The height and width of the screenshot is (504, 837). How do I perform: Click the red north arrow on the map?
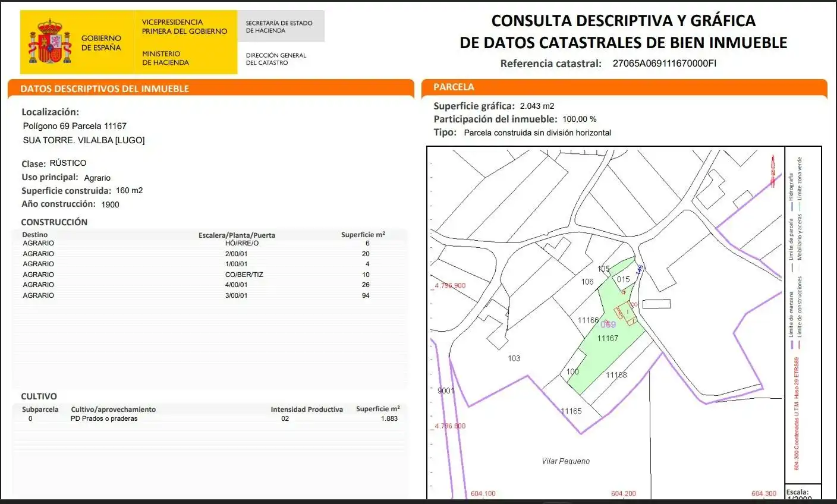pos(773,171)
